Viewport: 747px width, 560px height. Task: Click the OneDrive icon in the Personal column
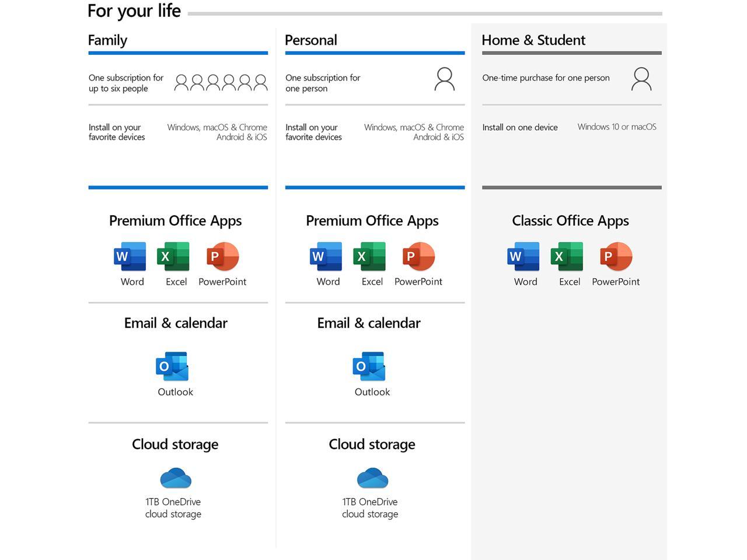click(372, 477)
